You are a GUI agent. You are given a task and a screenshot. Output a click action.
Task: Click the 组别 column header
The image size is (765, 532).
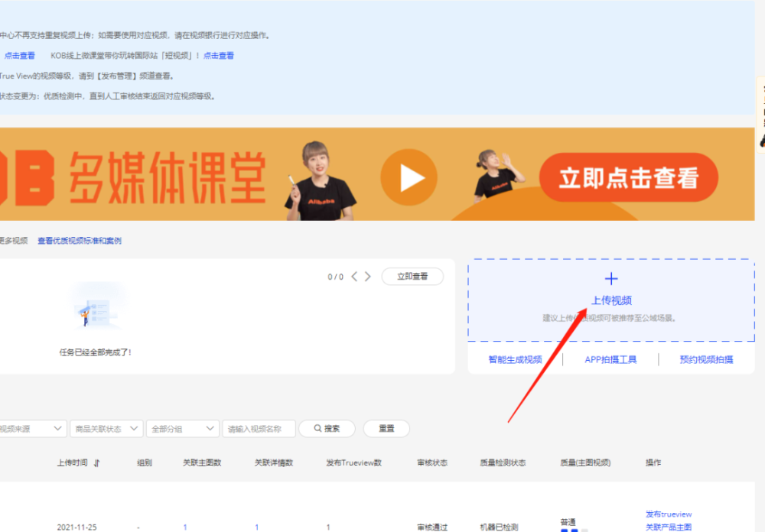tap(145, 462)
